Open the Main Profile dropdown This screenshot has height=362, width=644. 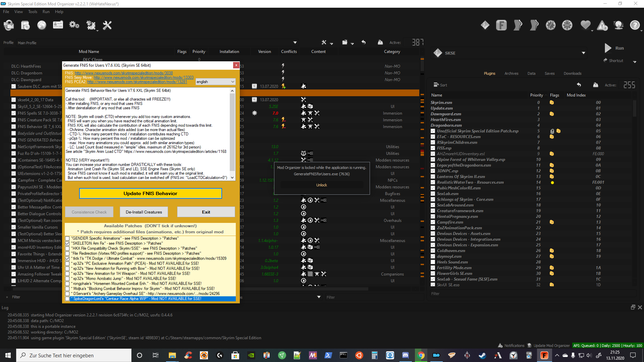click(295, 43)
